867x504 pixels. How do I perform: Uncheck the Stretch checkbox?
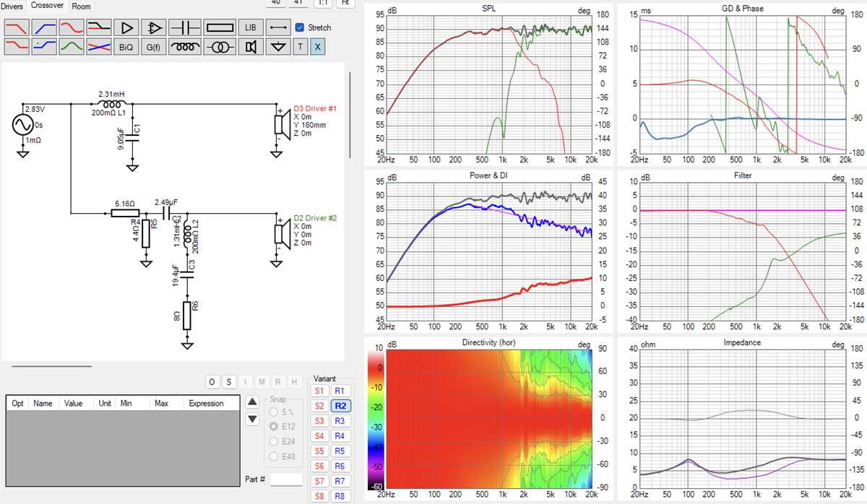pos(300,27)
